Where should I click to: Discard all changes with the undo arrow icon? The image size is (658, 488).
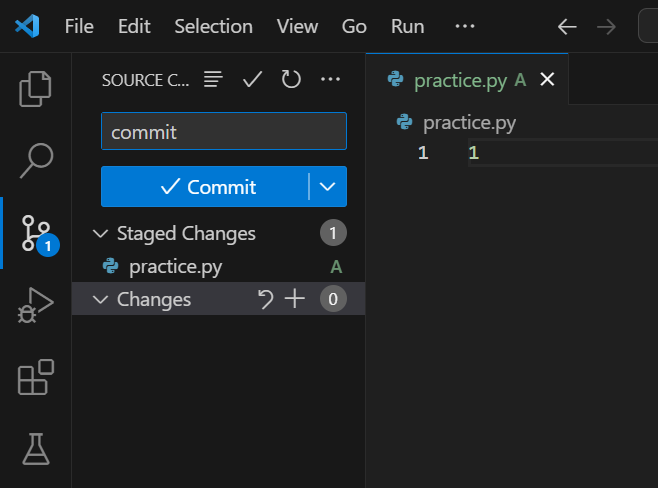click(x=265, y=299)
